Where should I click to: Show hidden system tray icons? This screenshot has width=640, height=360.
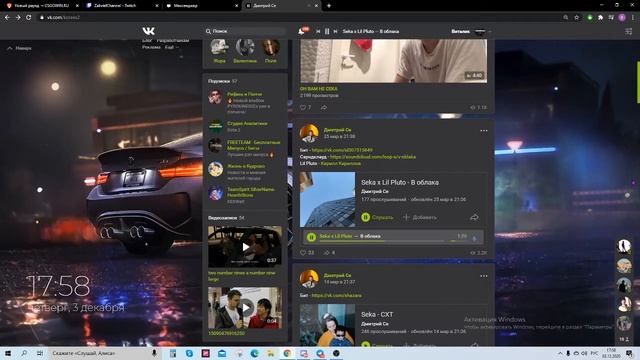560,353
